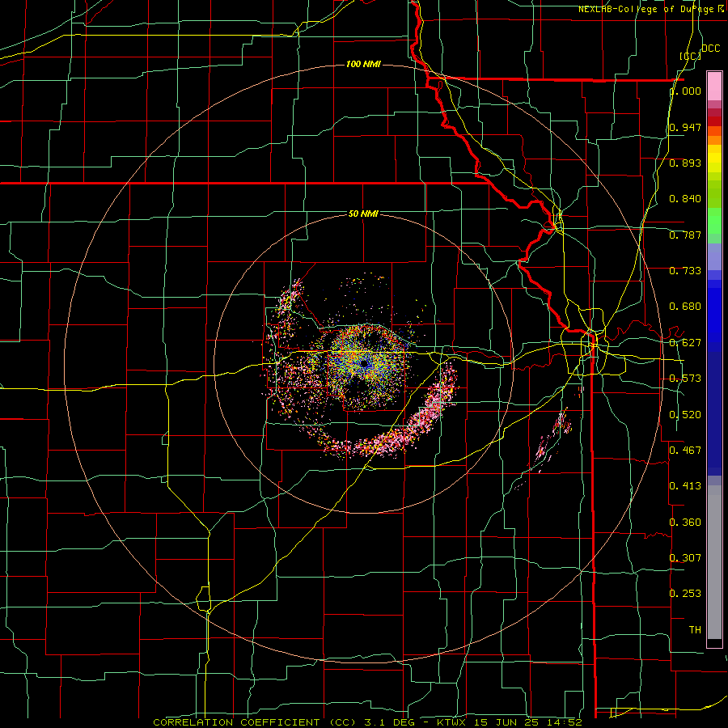Click the "TH" threshold label on the legend
728x728 pixels.
coord(695,629)
